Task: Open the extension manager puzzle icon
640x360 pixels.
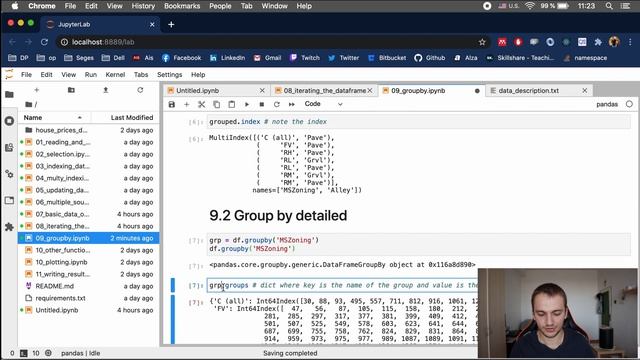Action: pyautogui.click(x=9, y=227)
